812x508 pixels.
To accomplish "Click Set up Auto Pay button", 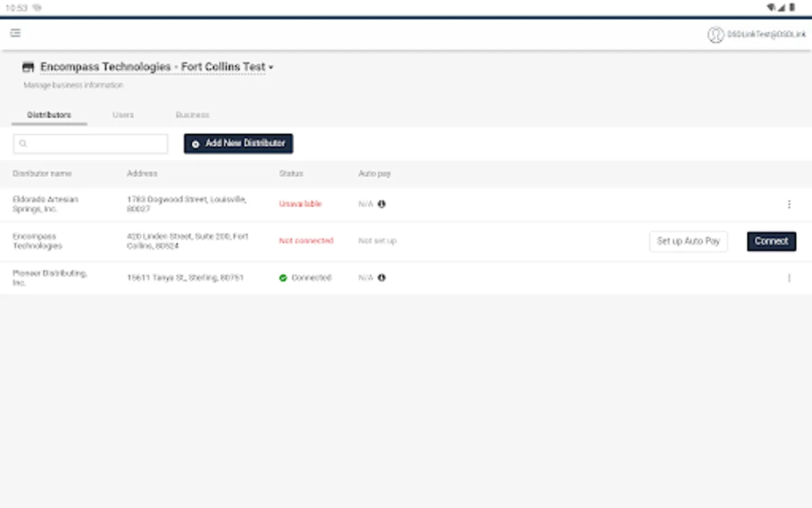I will coord(689,241).
